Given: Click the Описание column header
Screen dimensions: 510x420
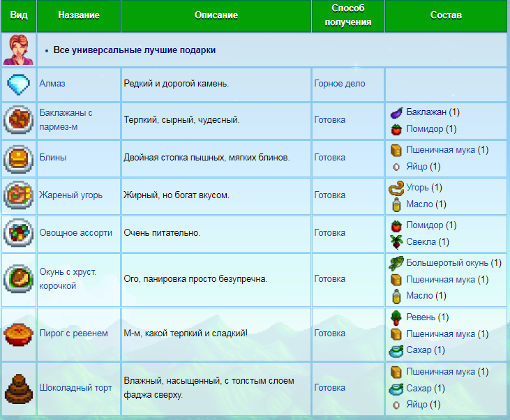Looking at the screenshot, I should pos(216,15).
